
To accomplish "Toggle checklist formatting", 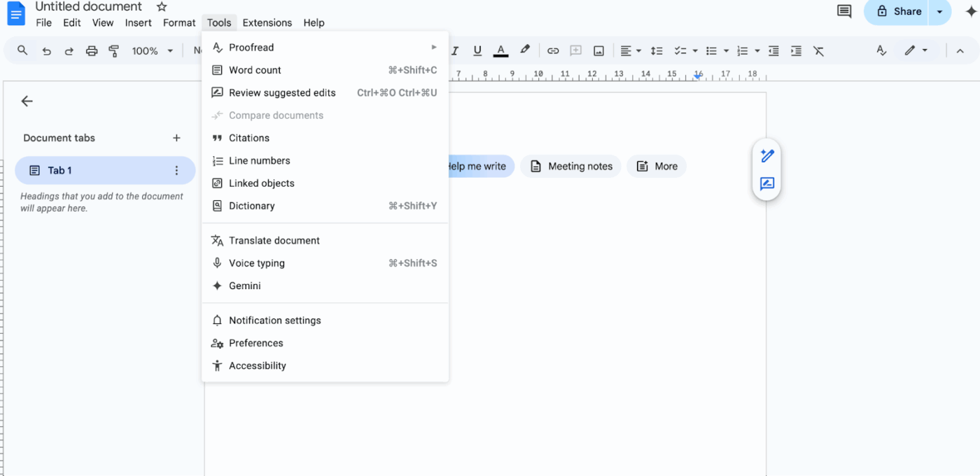I will point(680,50).
